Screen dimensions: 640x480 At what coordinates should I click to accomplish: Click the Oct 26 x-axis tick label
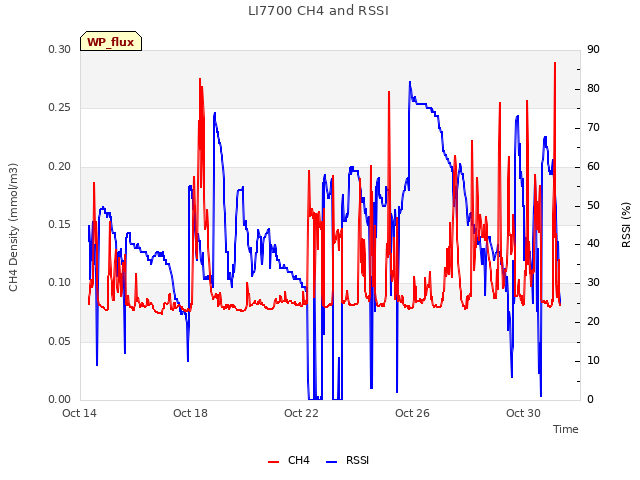pyautogui.click(x=412, y=413)
